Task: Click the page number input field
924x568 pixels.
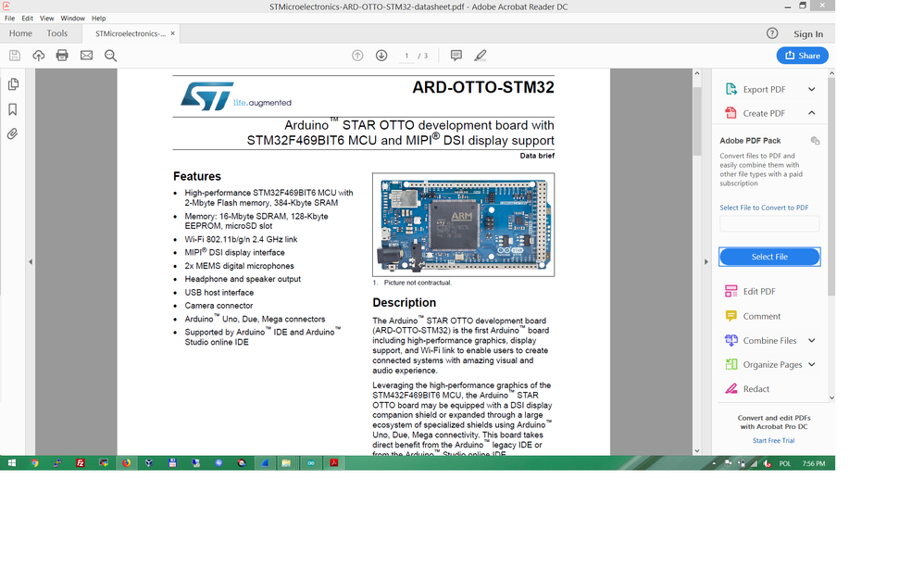Action: pyautogui.click(x=406, y=56)
